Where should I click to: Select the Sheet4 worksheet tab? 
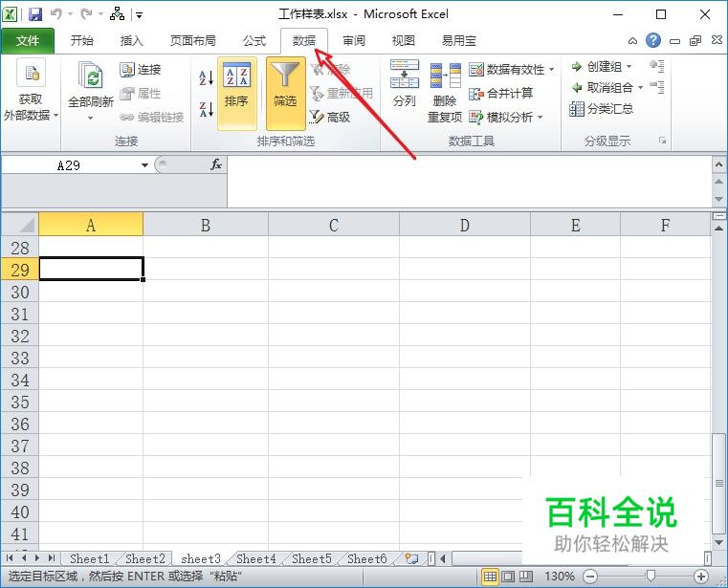[255, 558]
